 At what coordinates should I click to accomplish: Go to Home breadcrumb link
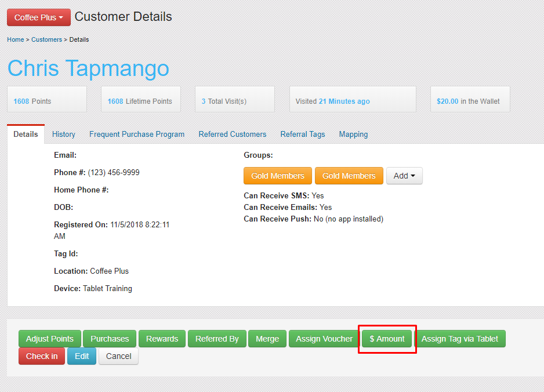[16, 39]
